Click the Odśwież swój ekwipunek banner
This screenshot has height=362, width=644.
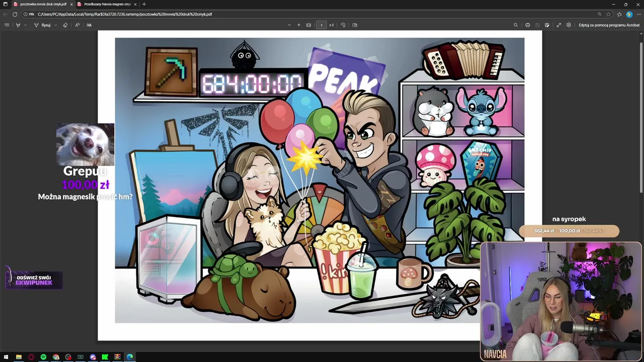coord(34,280)
